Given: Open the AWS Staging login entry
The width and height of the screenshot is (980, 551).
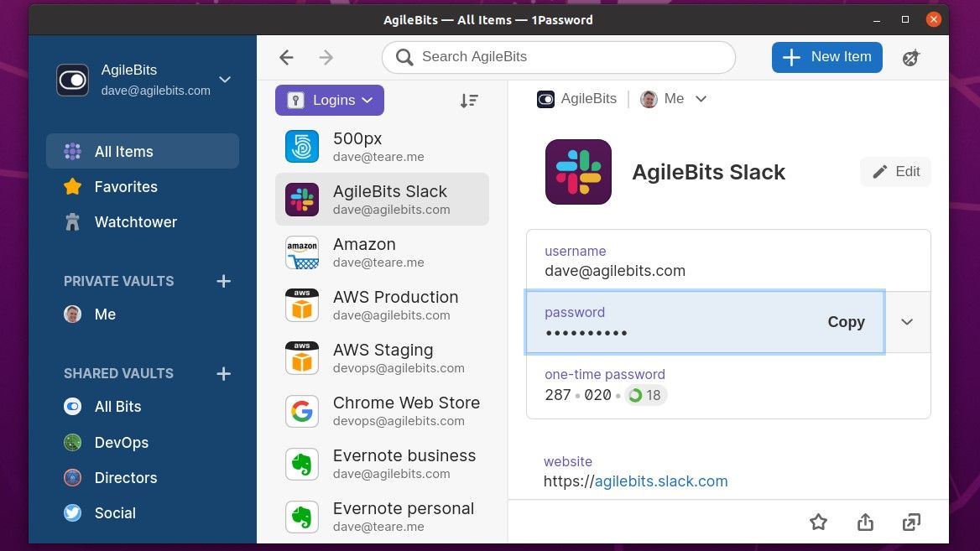Looking at the screenshot, I should click(382, 358).
